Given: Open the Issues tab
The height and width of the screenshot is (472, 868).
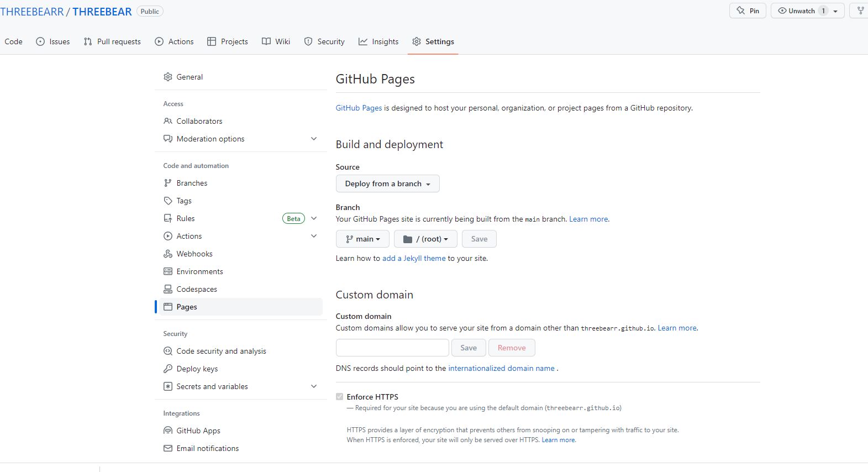Looking at the screenshot, I should point(53,41).
